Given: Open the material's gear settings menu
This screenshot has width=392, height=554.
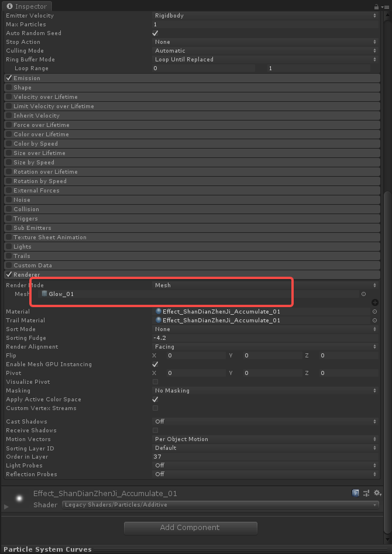Looking at the screenshot, I should (x=377, y=493).
